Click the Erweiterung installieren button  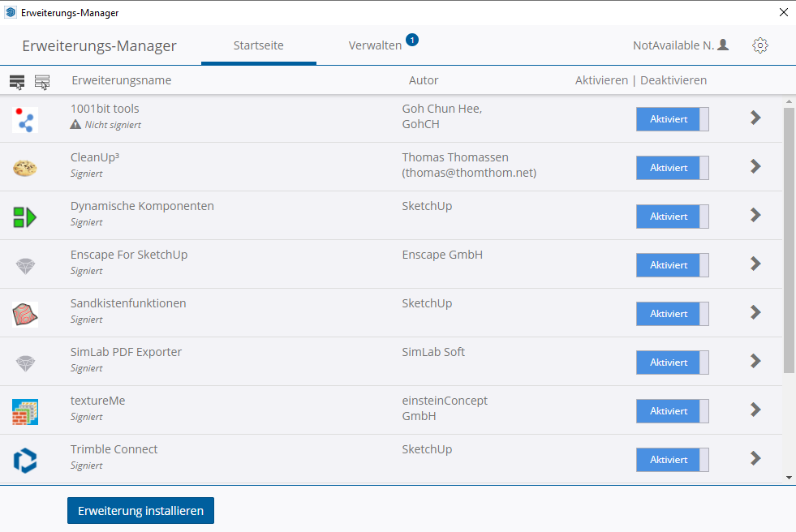click(x=140, y=511)
